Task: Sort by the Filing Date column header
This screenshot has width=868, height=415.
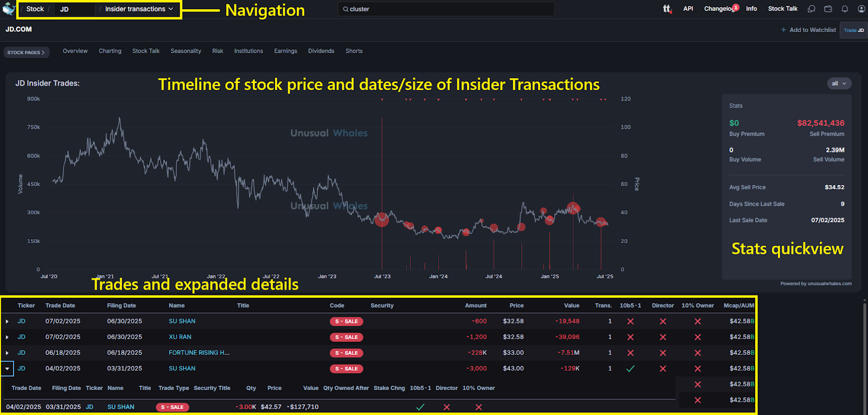Action: [122, 305]
